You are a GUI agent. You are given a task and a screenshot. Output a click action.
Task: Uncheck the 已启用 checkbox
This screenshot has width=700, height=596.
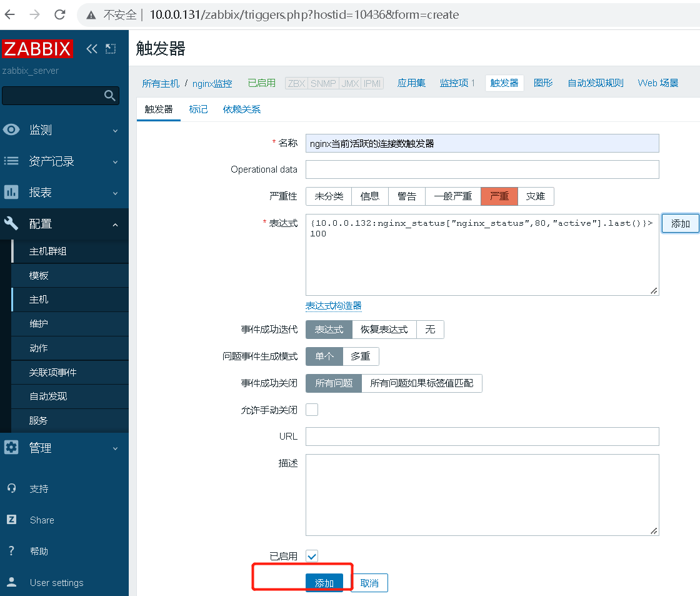pyautogui.click(x=312, y=556)
